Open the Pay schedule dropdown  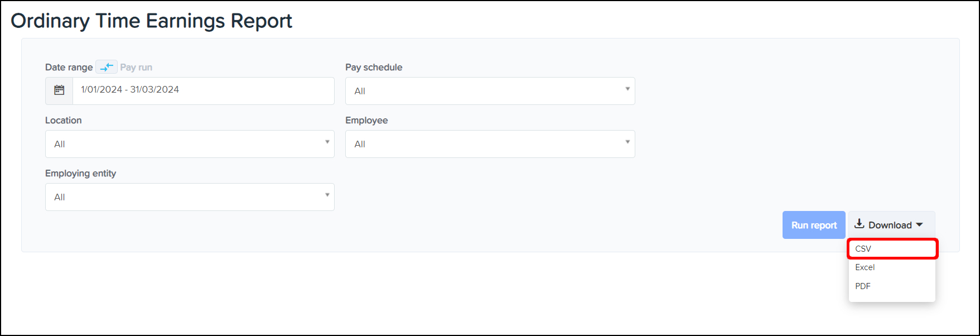[490, 91]
